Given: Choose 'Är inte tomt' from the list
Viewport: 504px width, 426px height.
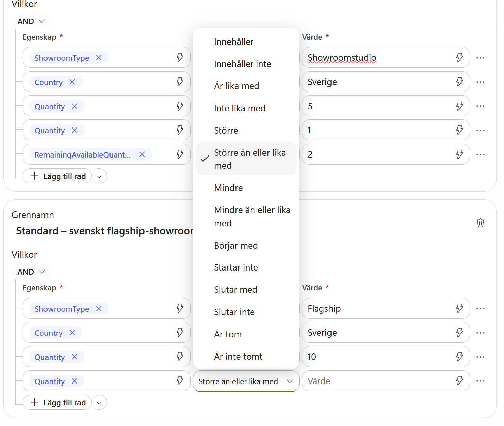Looking at the screenshot, I should pos(246,356).
